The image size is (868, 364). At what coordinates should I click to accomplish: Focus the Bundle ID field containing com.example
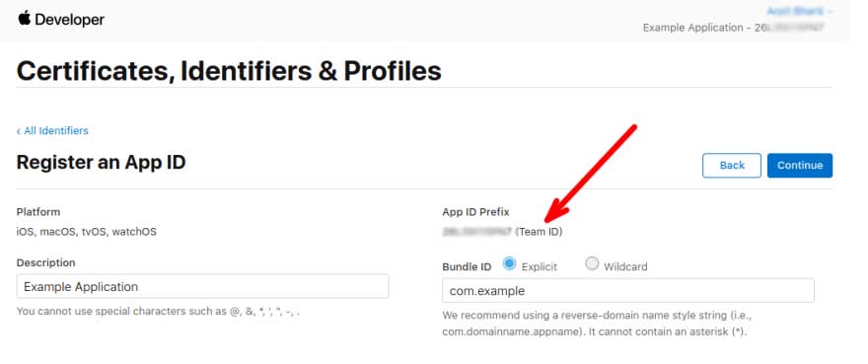pos(628,290)
